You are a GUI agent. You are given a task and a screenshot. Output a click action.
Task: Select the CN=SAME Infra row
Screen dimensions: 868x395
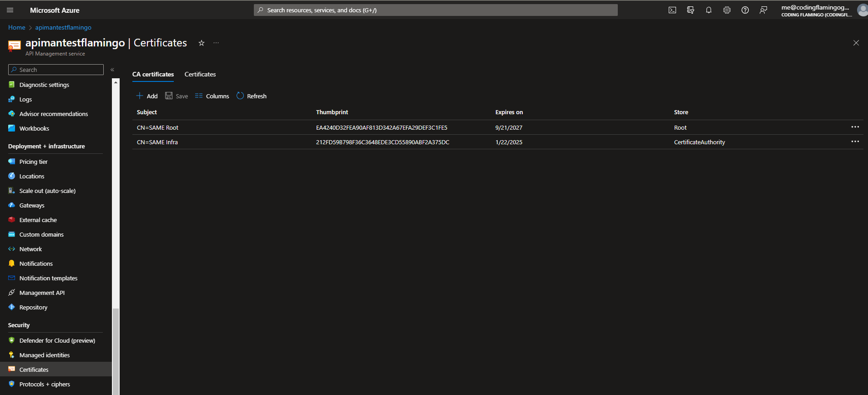498,142
